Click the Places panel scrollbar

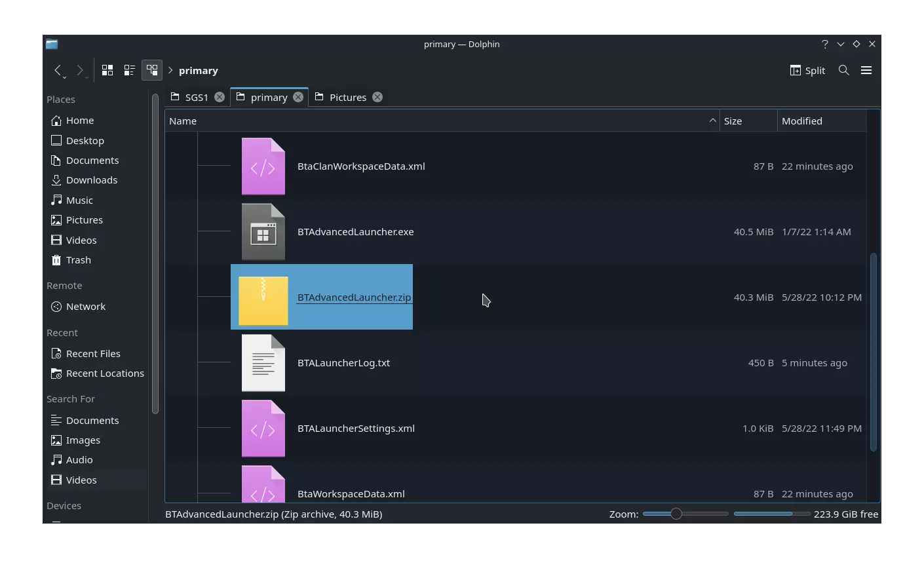[155, 254]
